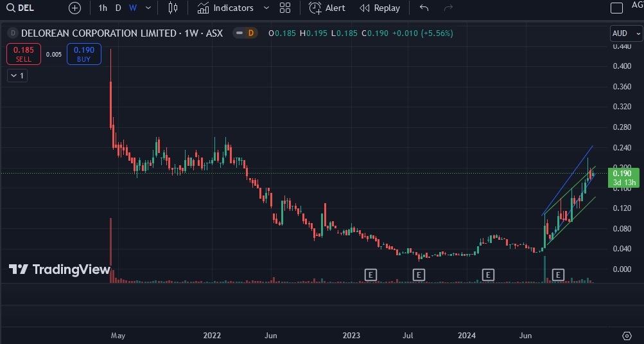The height and width of the screenshot is (344, 644).
Task: Open chart settings gear at bottom right
Action: point(627,336)
